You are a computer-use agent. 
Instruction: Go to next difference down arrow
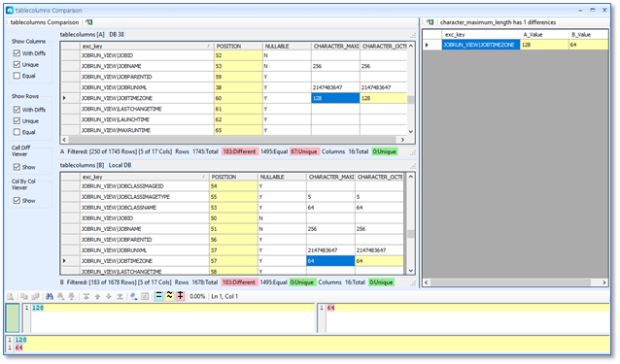[108, 296]
